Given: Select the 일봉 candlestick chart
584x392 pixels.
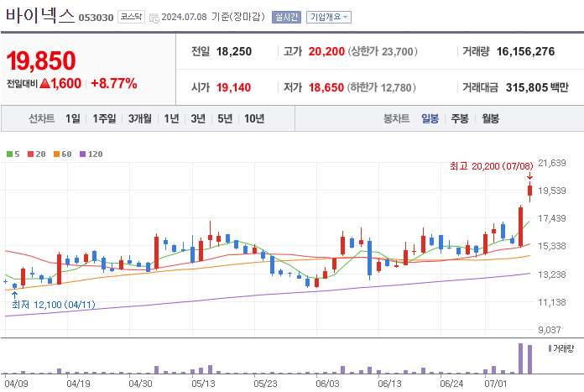Looking at the screenshot, I should point(430,118).
